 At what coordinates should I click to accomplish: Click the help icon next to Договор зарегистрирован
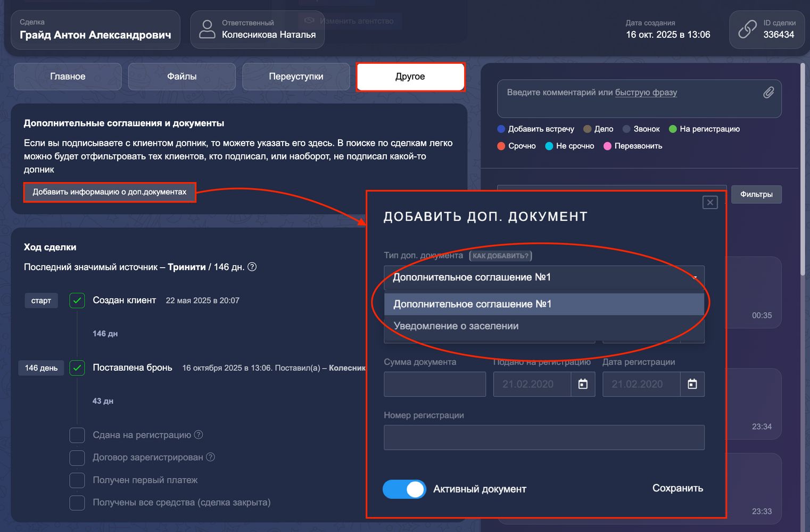click(x=210, y=457)
